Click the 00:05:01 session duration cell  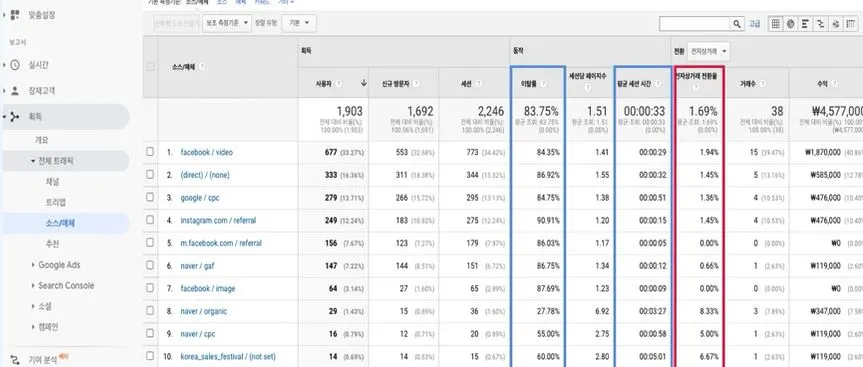[652, 357]
